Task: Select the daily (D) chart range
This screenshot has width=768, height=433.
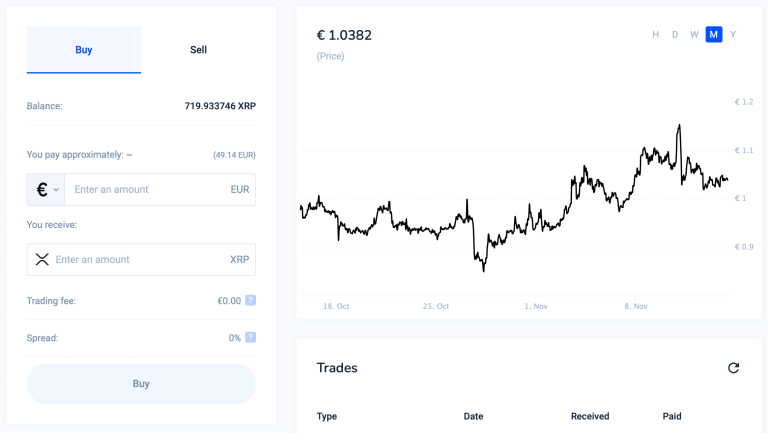Action: (675, 35)
